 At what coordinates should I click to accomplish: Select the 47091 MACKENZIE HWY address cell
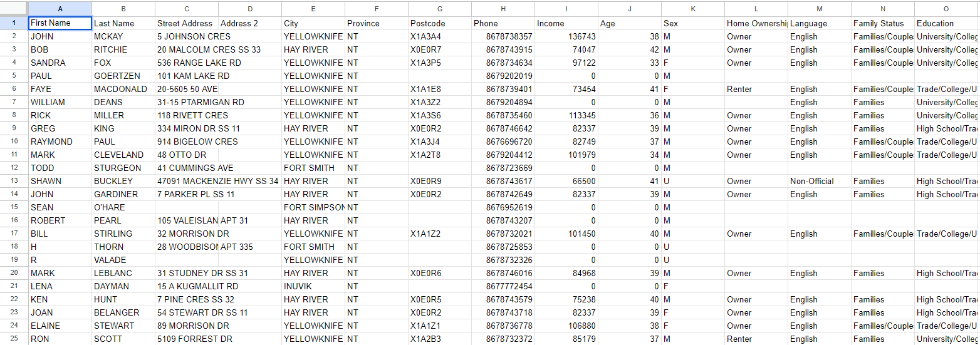[x=187, y=181]
